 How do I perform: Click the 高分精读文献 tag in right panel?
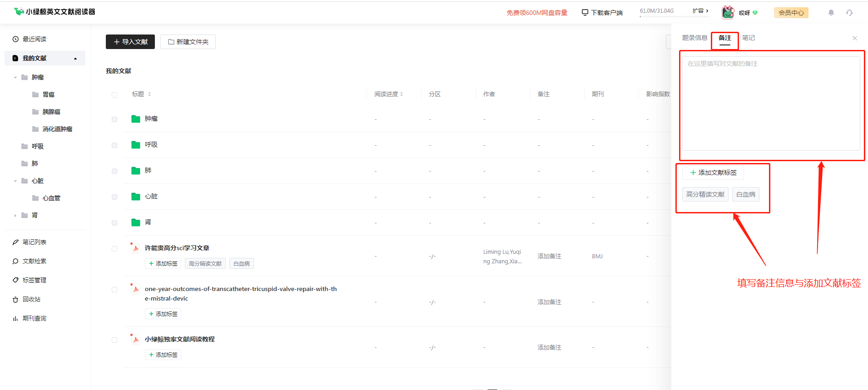705,194
